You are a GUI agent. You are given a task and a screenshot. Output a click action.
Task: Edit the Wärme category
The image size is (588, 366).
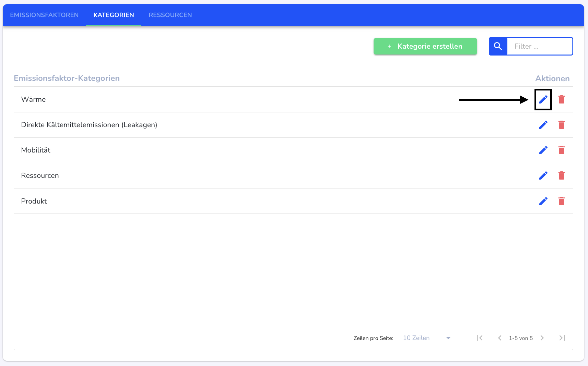tap(543, 99)
